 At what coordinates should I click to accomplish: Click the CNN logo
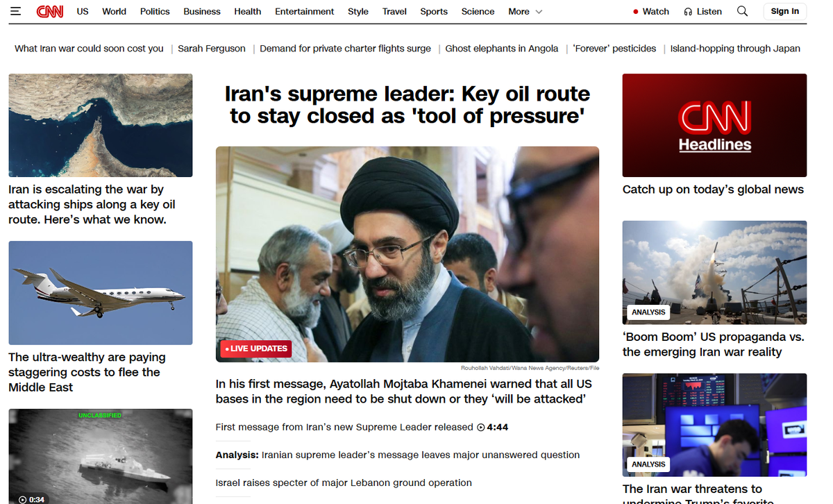click(50, 11)
